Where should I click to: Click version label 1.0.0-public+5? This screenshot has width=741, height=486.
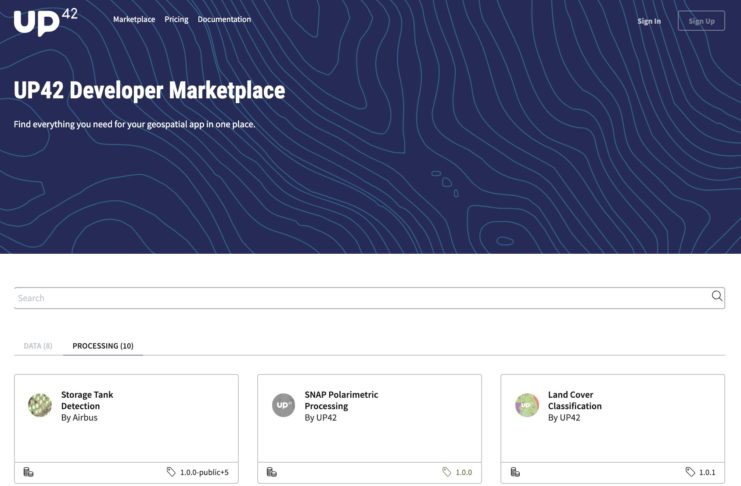pyautogui.click(x=204, y=472)
